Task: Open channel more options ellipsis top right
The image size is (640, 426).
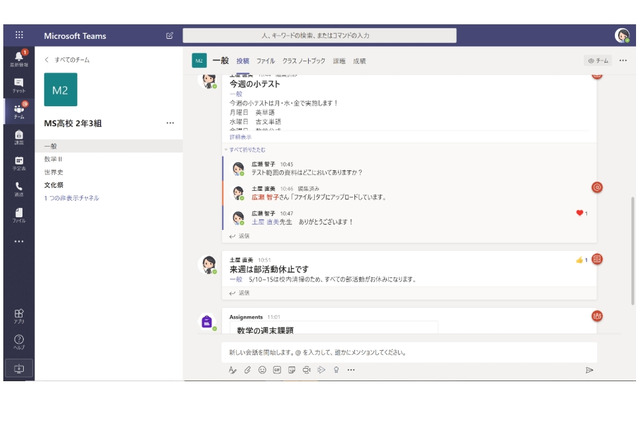Action: coord(623,60)
